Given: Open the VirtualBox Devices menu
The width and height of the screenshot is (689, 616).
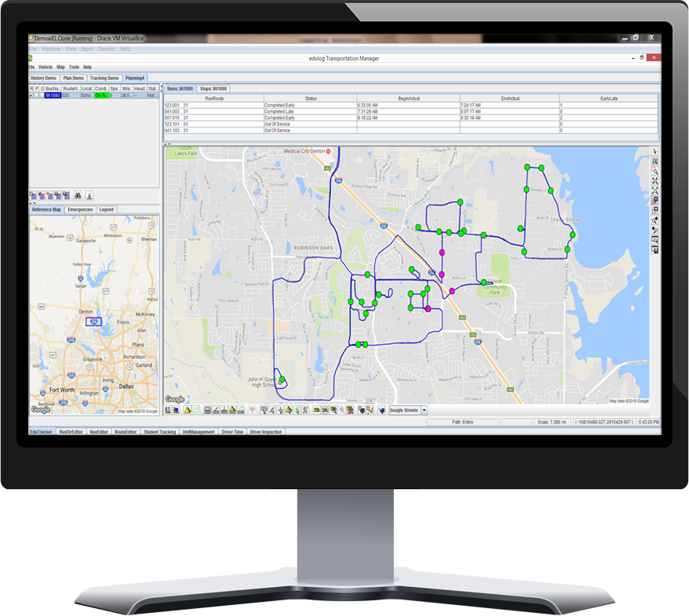Looking at the screenshot, I should (x=106, y=49).
